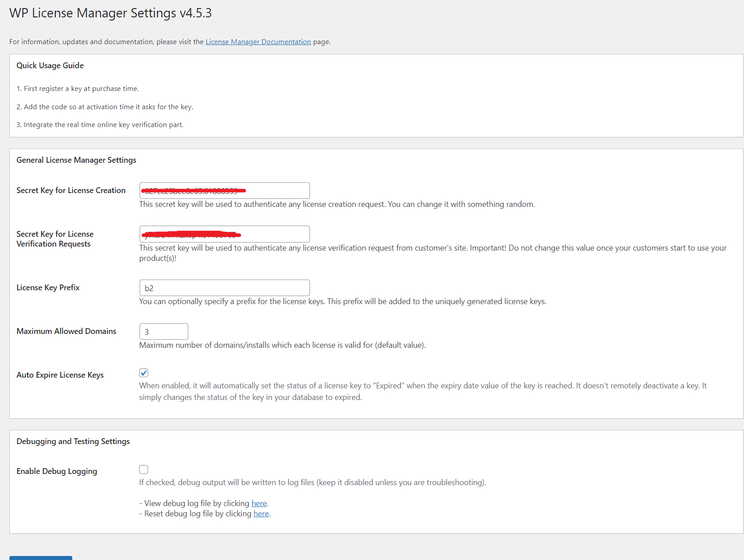This screenshot has width=744, height=560.
Task: Click the 'Enable Debug Logging' label
Action: tap(57, 471)
